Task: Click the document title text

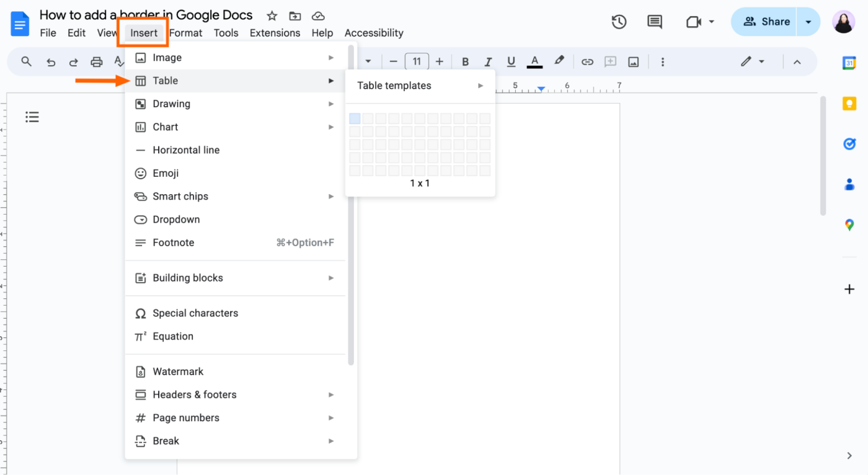Action: (146, 15)
